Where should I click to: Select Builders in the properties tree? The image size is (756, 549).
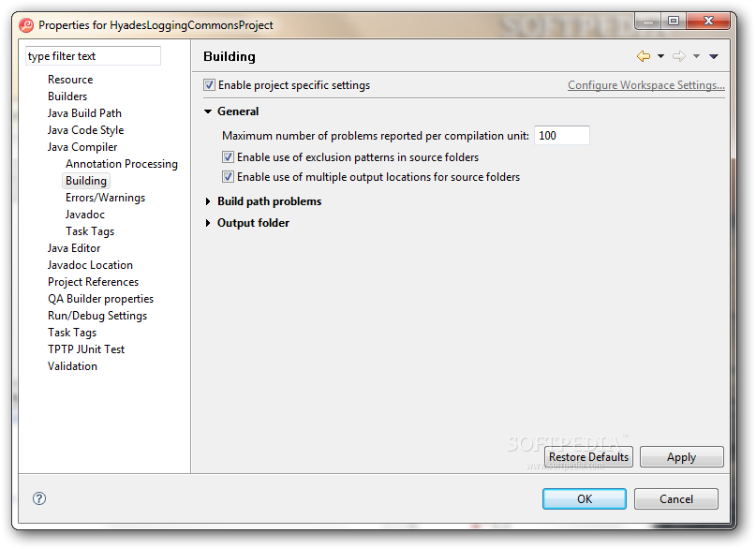tap(67, 96)
